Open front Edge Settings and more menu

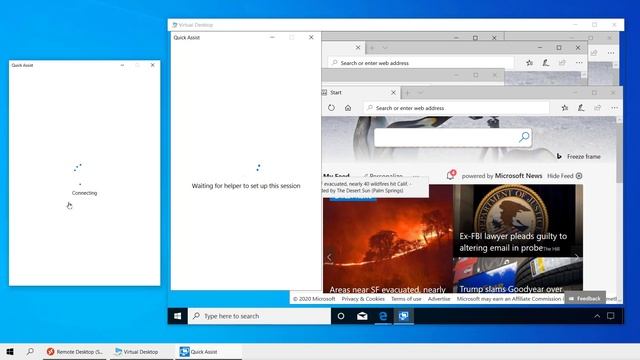[614, 108]
